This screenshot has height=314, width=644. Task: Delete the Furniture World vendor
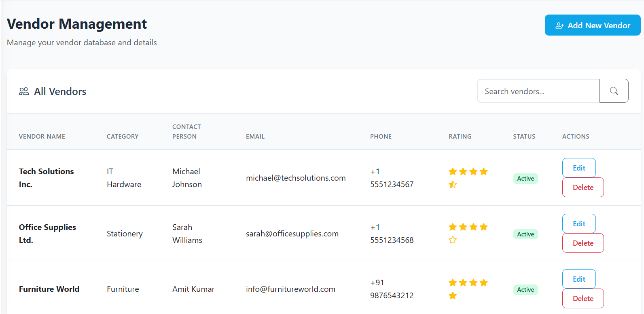coord(583,298)
